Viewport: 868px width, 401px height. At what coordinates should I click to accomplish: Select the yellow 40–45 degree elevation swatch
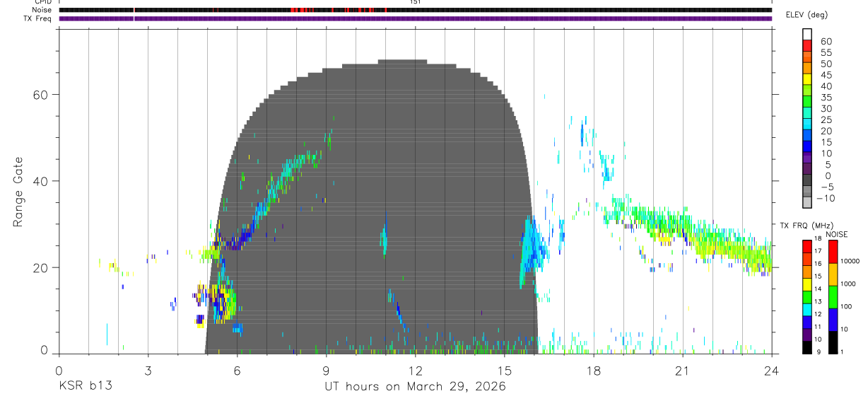click(808, 79)
